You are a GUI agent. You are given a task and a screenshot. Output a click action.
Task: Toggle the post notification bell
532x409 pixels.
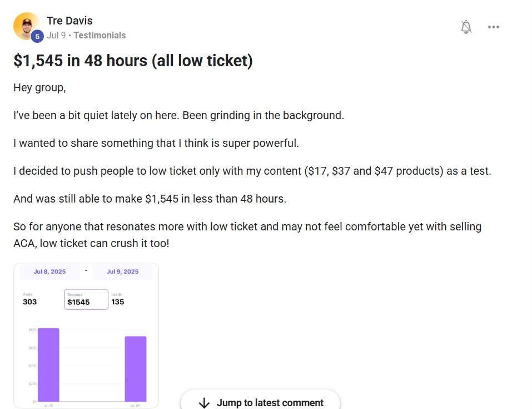click(466, 27)
